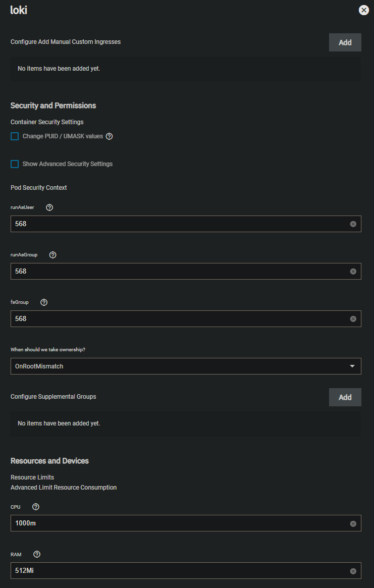Toggle Show Advanced Security Settings checkbox
374x588 pixels.
pos(15,164)
